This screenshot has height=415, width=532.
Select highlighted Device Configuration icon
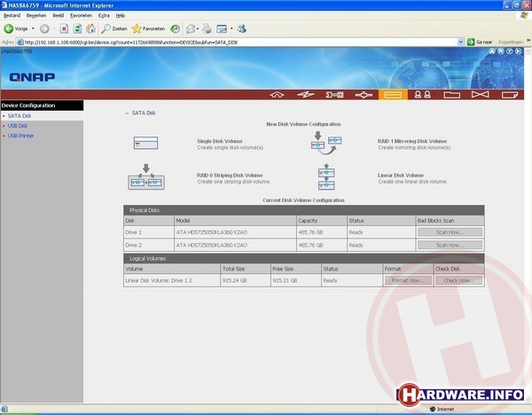[x=393, y=95]
